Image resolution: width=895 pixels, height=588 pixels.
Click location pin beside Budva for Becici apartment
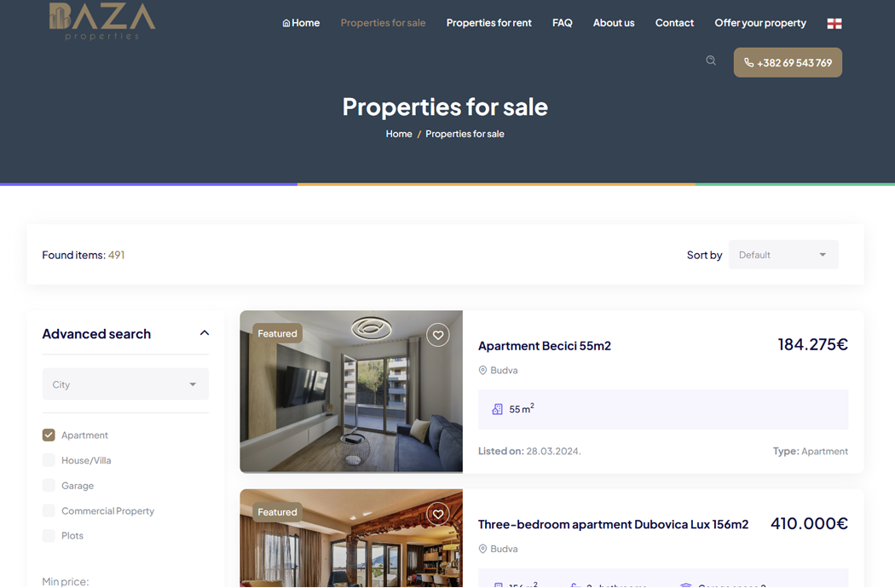482,371
